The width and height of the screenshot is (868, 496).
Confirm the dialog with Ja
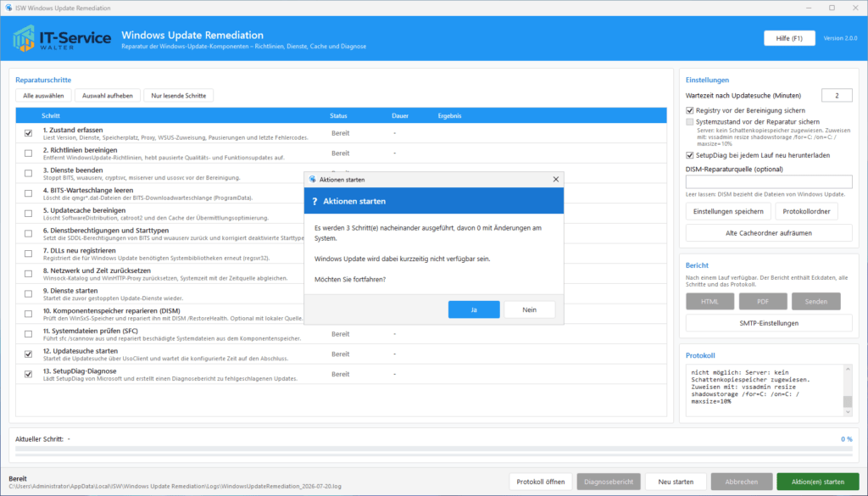coord(474,309)
